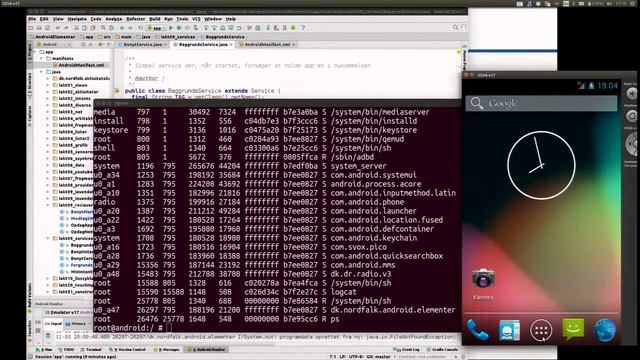Viewport: 640px width, 360px height.
Task: Open the Phone app in emulator
Action: pos(477,330)
